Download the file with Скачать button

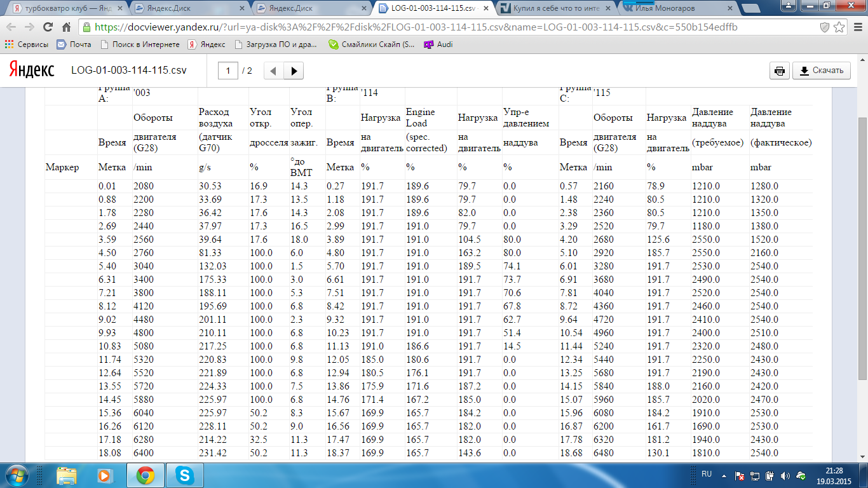tap(822, 71)
